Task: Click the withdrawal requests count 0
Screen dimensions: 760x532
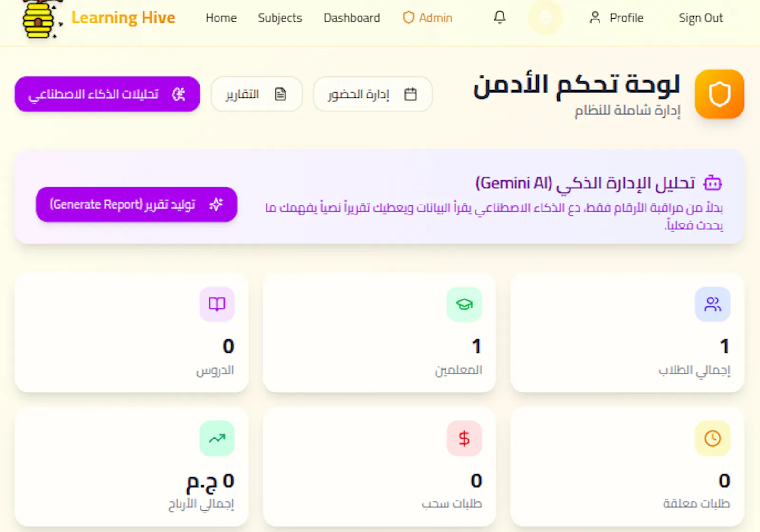Action: point(476,481)
